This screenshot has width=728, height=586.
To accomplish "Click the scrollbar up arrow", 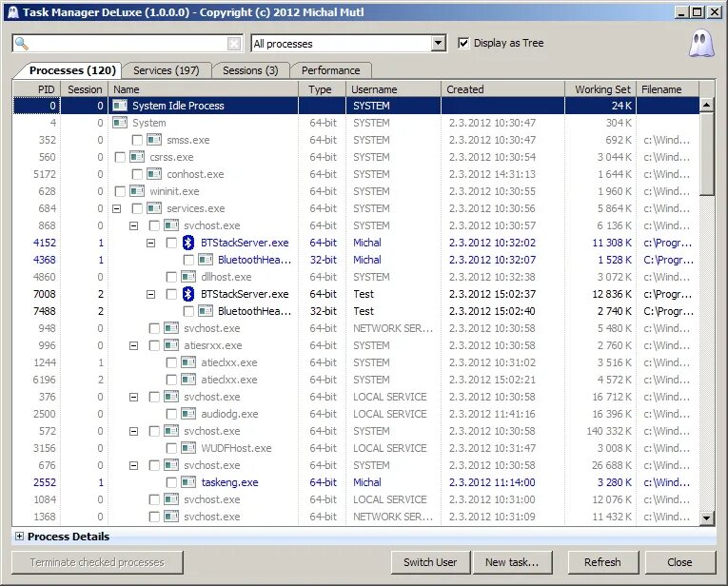I will point(707,105).
